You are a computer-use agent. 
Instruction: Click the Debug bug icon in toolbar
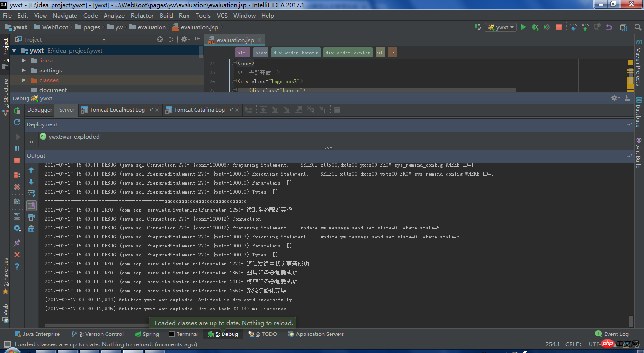[535, 27]
